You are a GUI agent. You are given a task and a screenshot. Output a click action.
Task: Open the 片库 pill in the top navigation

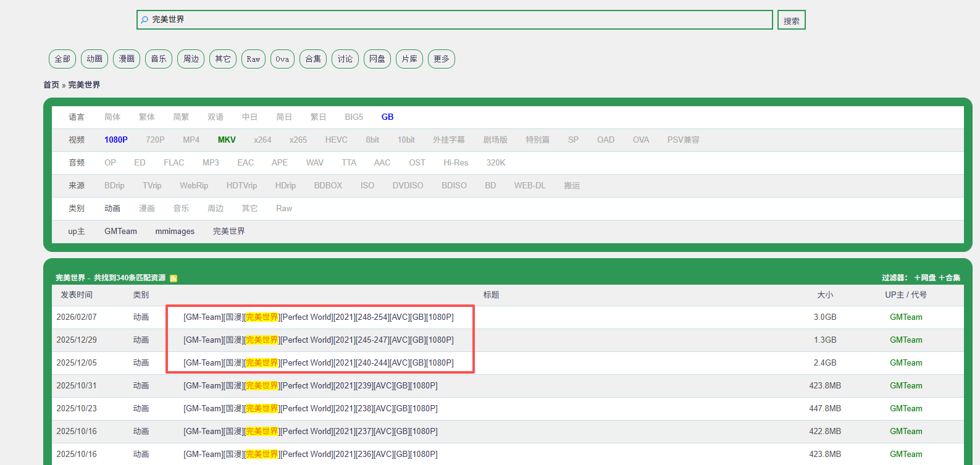point(409,59)
